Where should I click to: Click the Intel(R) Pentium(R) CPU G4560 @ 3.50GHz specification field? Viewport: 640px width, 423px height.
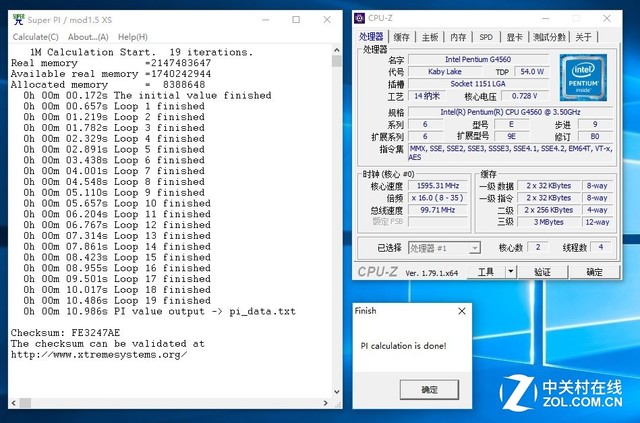[x=510, y=112]
